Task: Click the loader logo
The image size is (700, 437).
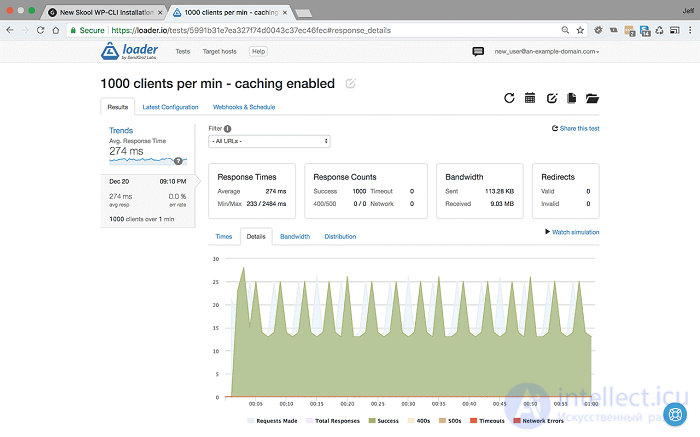Action: click(129, 51)
